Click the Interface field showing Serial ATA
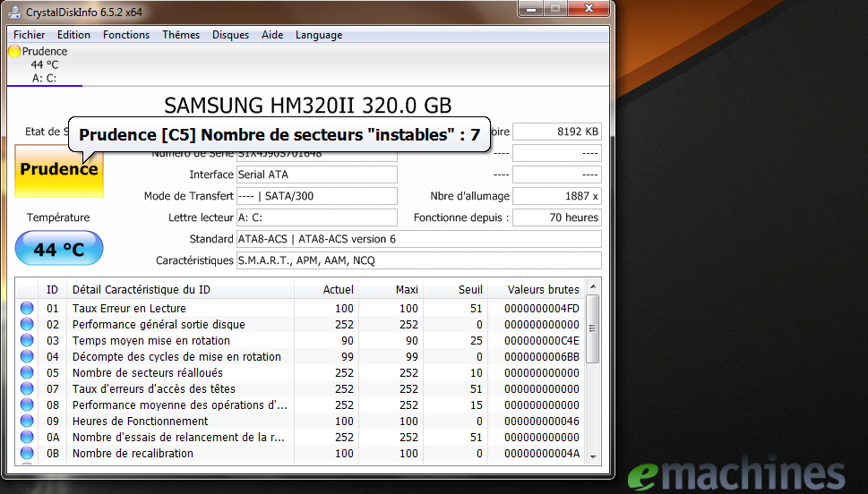The width and height of the screenshot is (868, 494). [316, 175]
